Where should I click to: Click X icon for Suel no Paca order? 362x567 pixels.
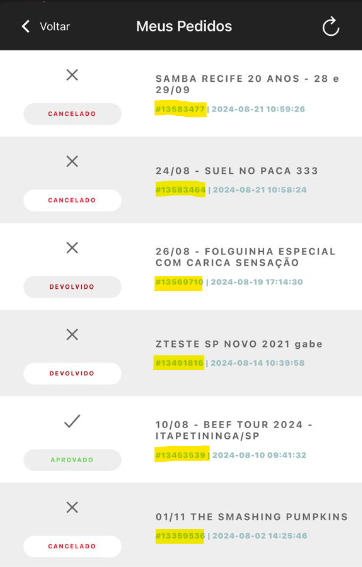tap(72, 161)
